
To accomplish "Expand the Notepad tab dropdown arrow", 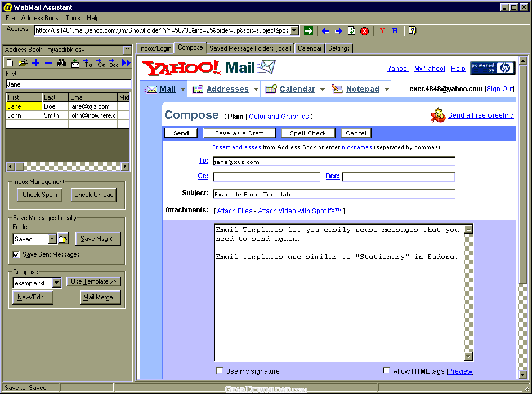I will (386, 89).
